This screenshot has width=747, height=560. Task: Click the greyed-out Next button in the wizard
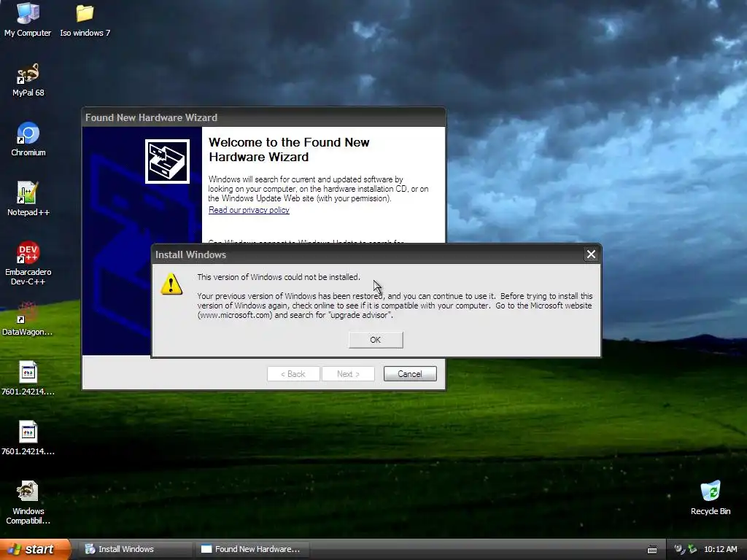point(348,374)
